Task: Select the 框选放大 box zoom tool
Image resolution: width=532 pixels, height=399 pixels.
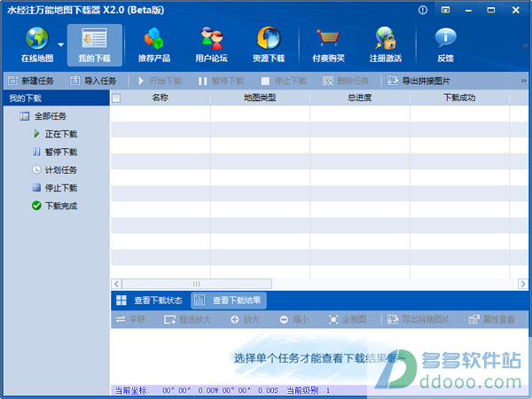Action: pyautogui.click(x=187, y=319)
